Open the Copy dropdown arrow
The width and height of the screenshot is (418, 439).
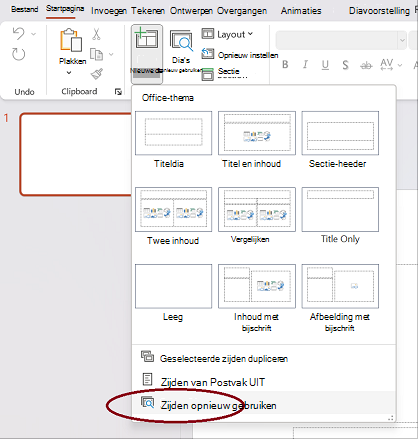click(111, 54)
